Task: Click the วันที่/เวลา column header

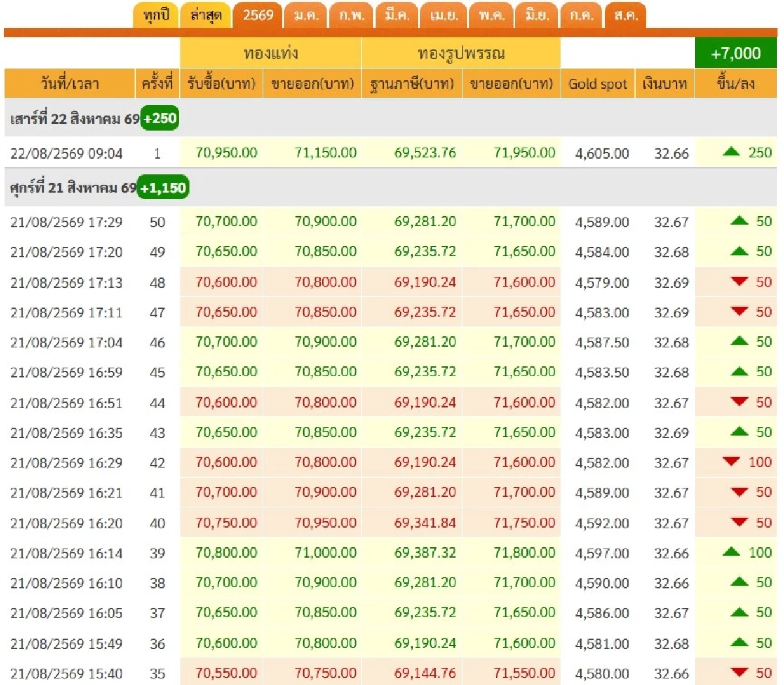Action: point(69,84)
